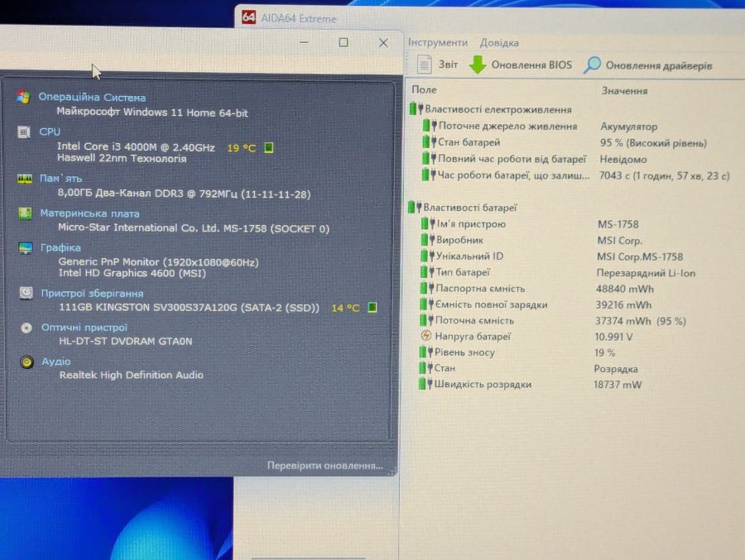745x560 pixels.
Task: Click the hard drive storage icon
Action: pos(26,293)
